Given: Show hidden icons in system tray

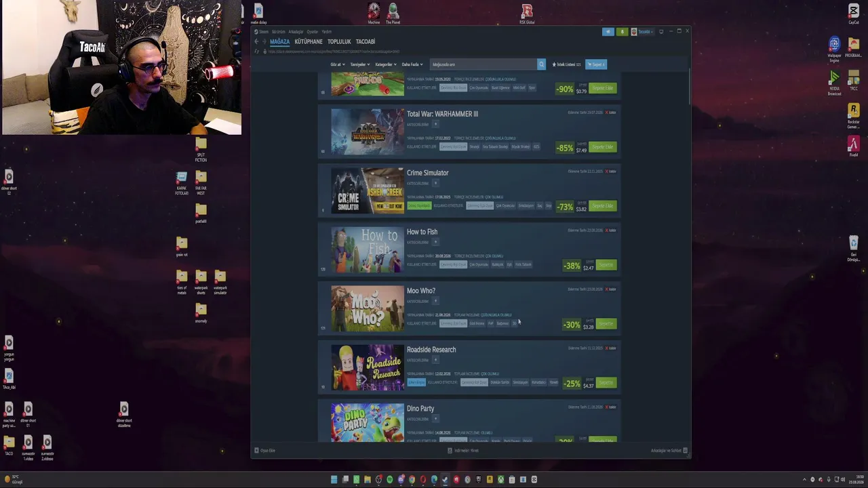Looking at the screenshot, I should pyautogui.click(x=804, y=480).
